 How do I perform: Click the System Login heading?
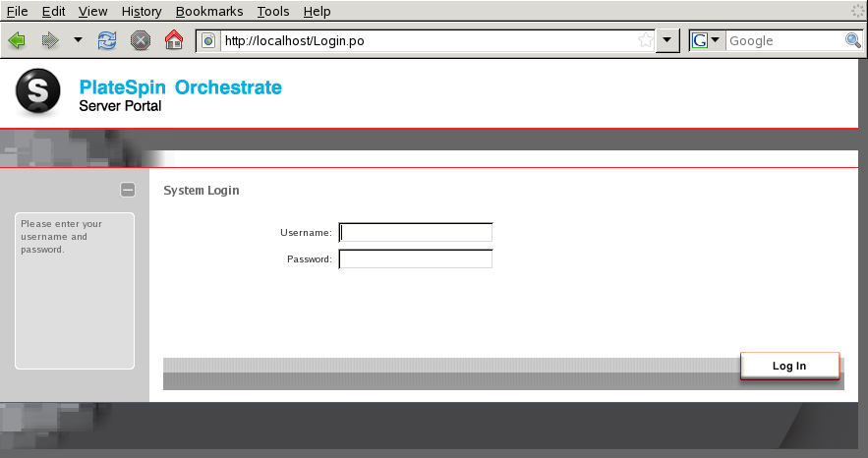click(202, 191)
